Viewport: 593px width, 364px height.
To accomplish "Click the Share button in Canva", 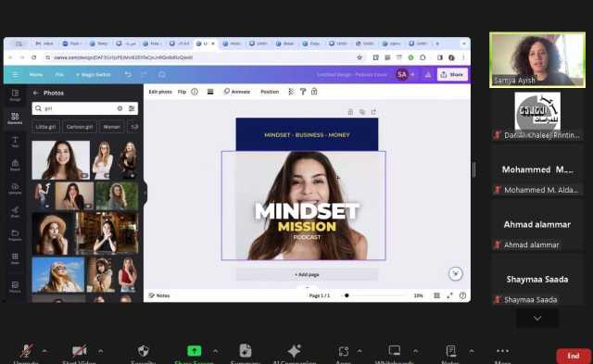I will 452,74.
